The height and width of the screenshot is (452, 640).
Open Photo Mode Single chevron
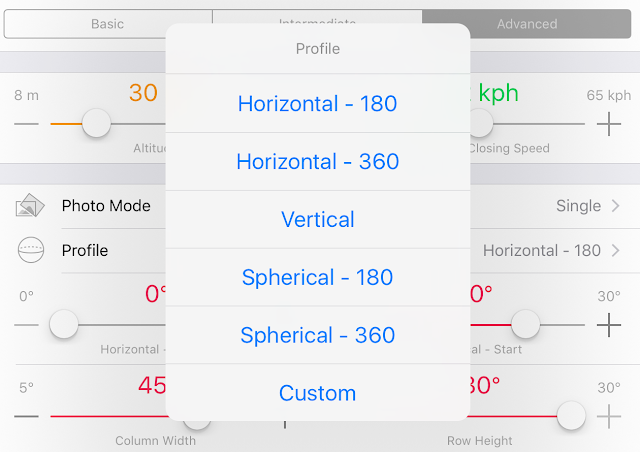[614, 206]
